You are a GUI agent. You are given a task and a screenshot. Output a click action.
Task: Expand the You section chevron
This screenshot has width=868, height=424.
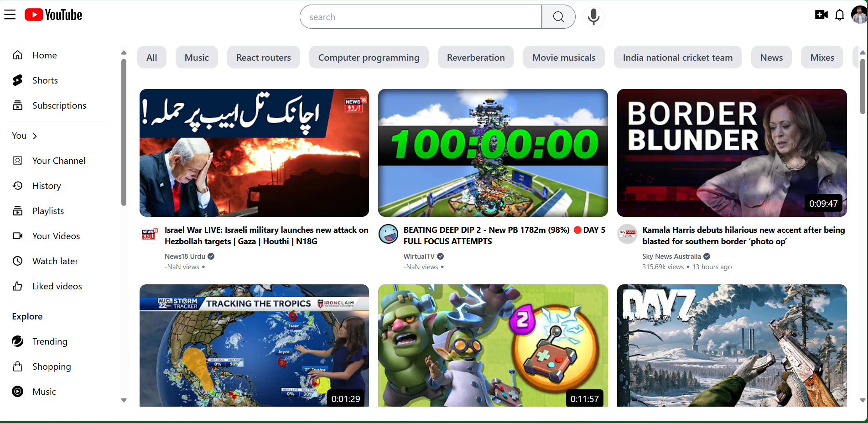[35, 136]
